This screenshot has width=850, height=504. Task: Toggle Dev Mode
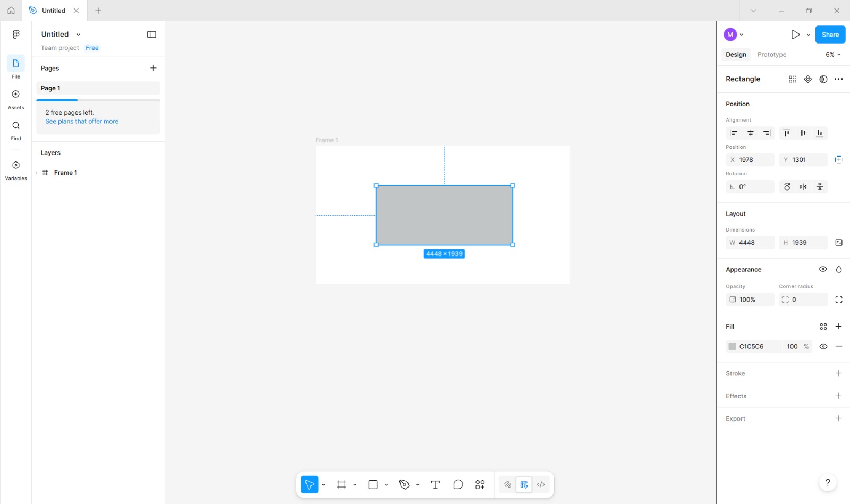(x=541, y=484)
